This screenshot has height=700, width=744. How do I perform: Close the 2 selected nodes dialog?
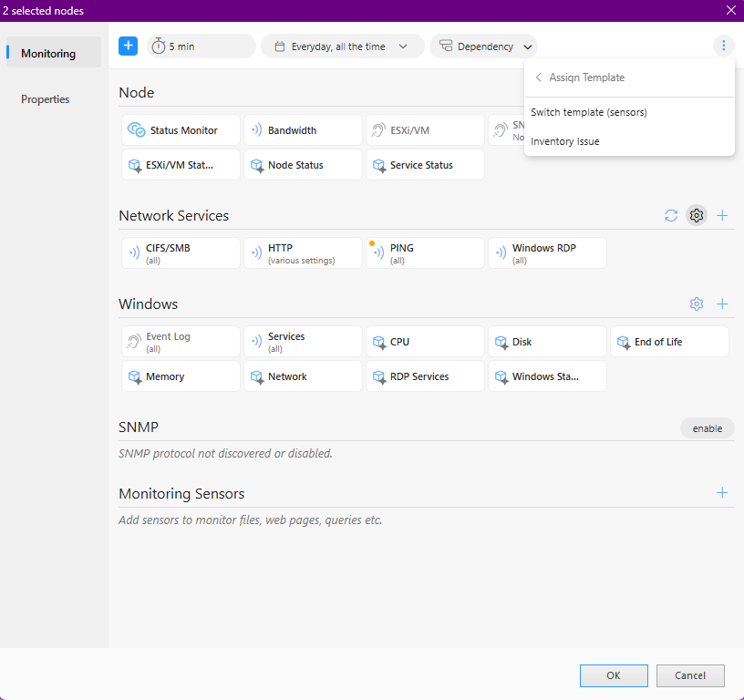click(x=731, y=10)
